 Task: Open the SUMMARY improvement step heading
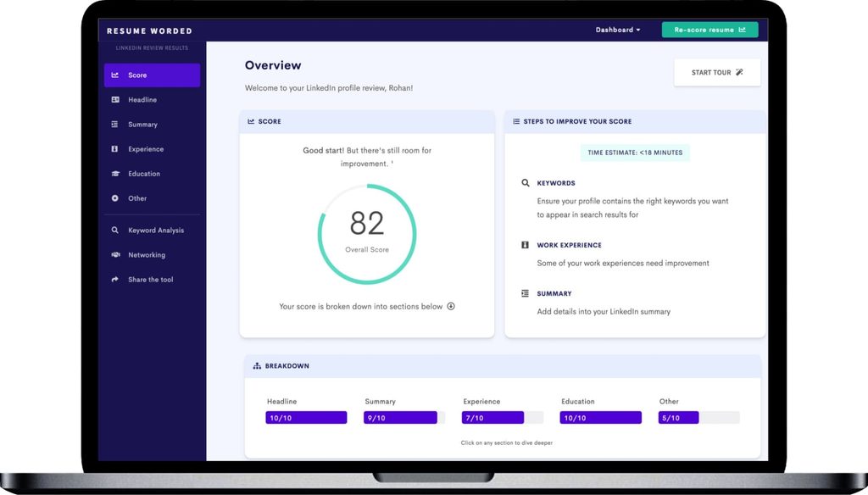pos(554,294)
